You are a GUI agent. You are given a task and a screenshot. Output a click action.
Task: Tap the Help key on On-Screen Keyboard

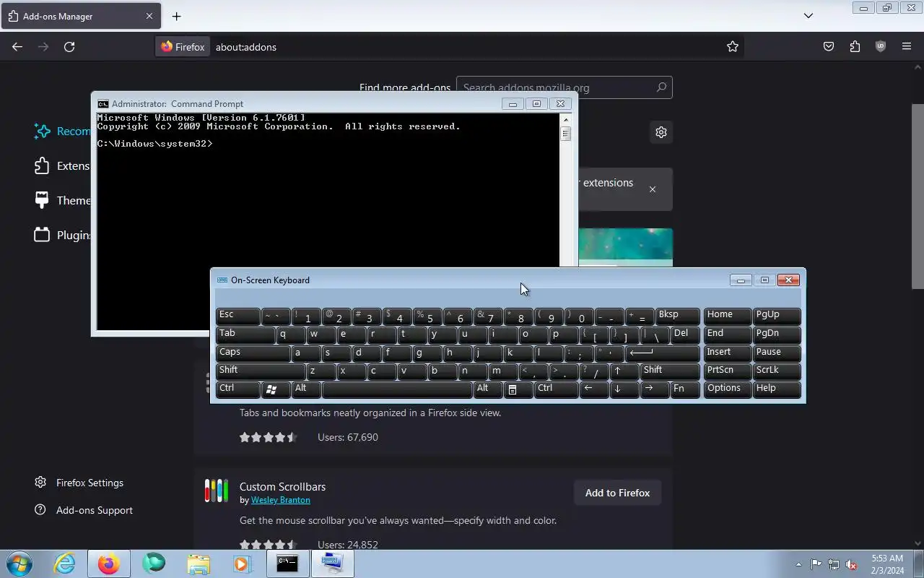click(777, 389)
